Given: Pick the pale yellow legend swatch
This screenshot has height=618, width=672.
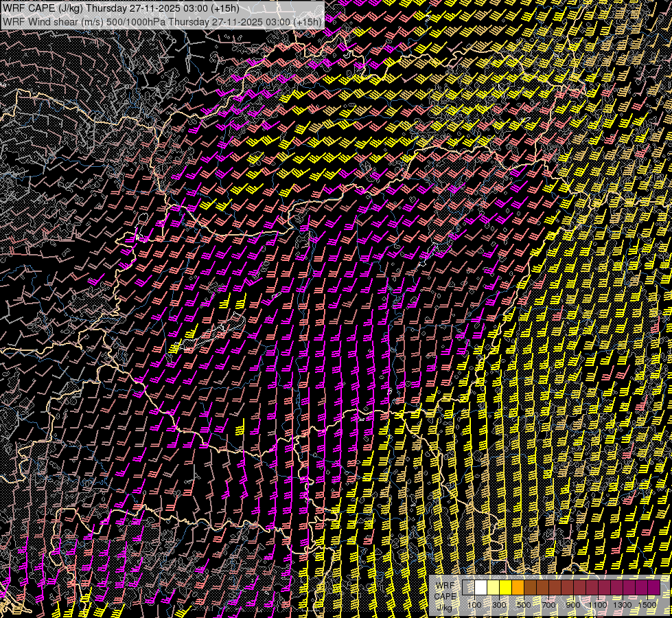Looking at the screenshot, I should pos(493,588).
